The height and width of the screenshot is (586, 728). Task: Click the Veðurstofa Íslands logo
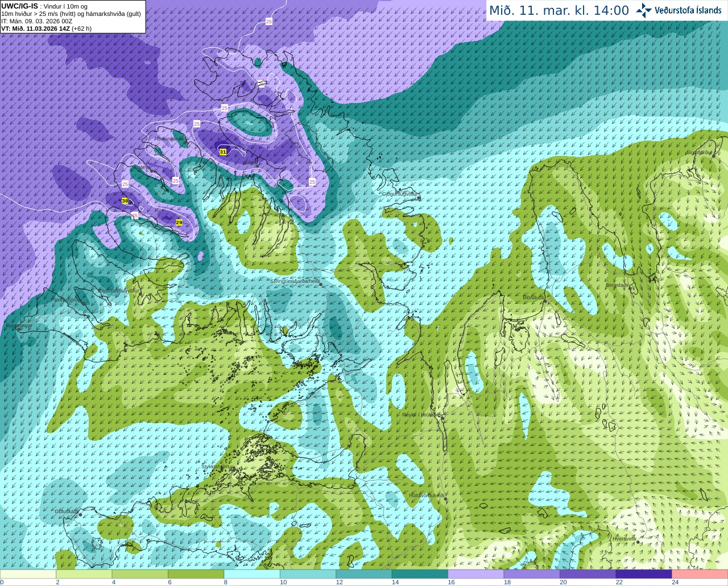[680, 10]
